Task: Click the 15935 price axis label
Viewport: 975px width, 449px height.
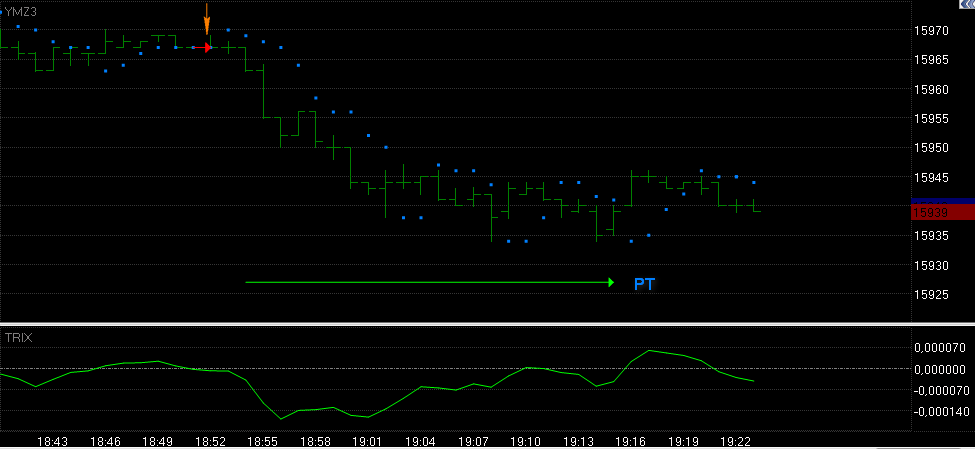Action: [x=930, y=236]
